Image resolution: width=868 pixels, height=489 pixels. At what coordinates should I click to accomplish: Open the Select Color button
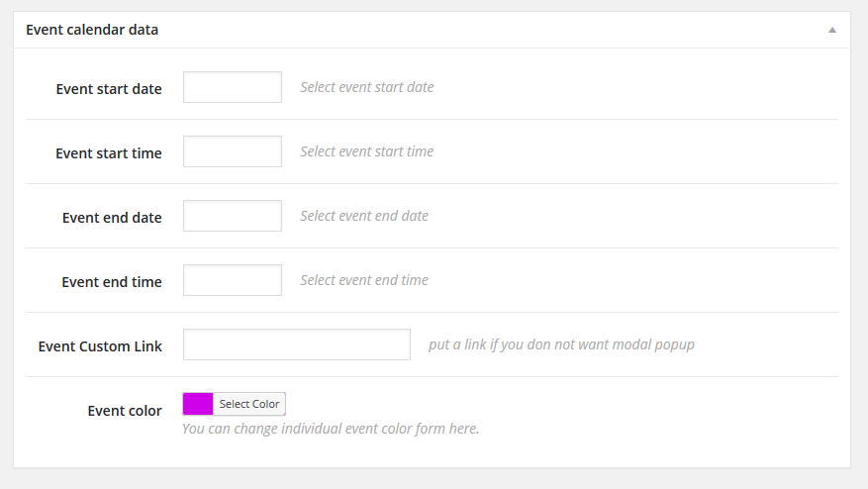point(249,404)
